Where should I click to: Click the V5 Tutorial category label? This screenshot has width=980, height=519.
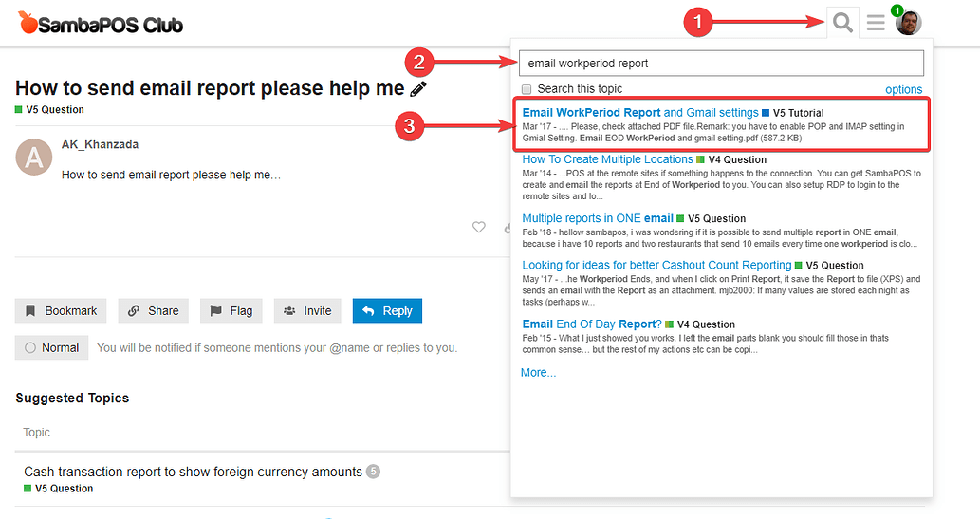coord(793,113)
